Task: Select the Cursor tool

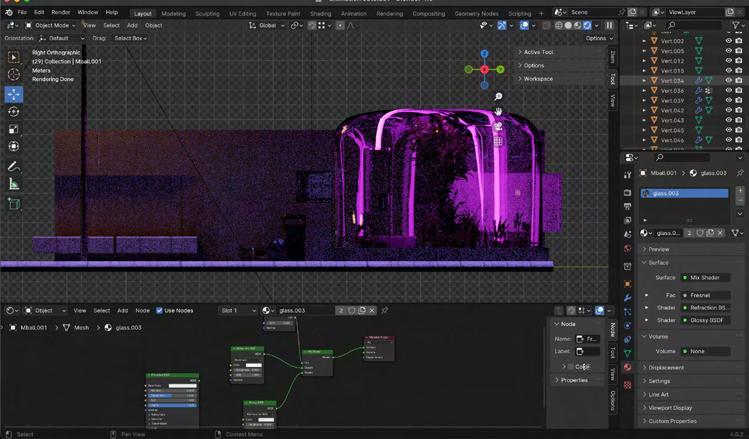Action: pyautogui.click(x=14, y=74)
